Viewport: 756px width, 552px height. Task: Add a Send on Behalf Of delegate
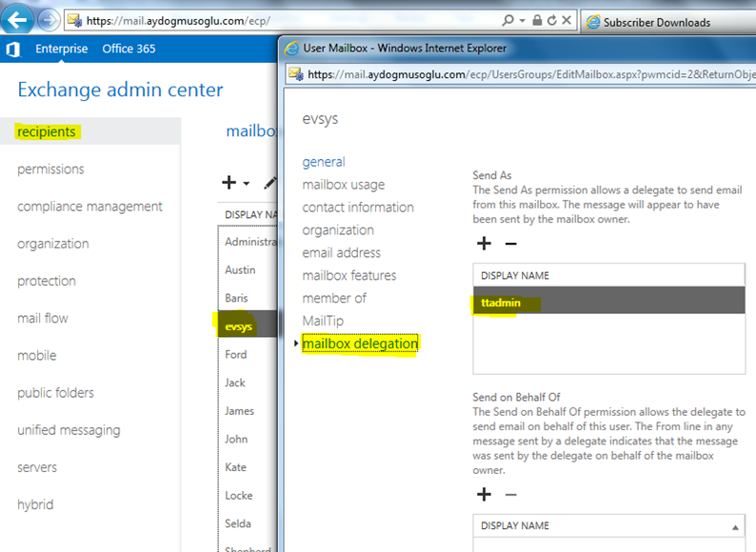click(484, 494)
